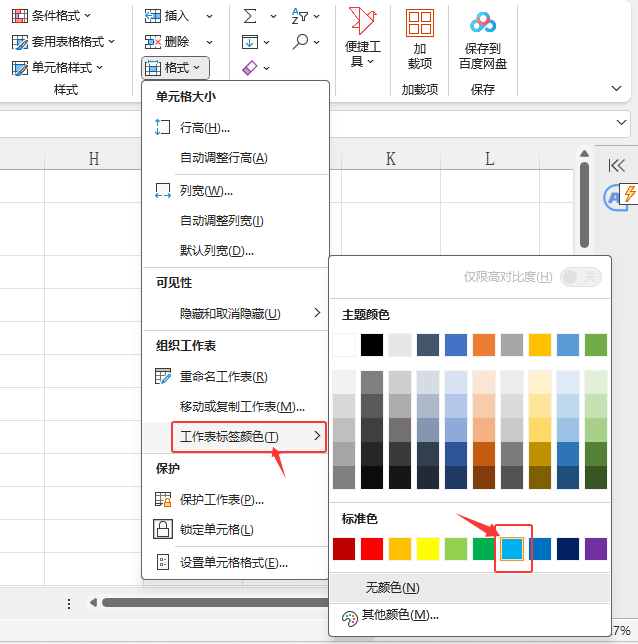This screenshot has height=644, width=638.
Task: Click the Add-ins (加载项) grid icon
Action: pos(420,23)
